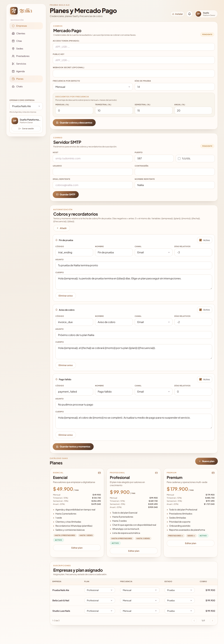Screen dimensions: 224x644
Task: Click the bell icon beside Pago fallido
Action: tap(57, 379)
